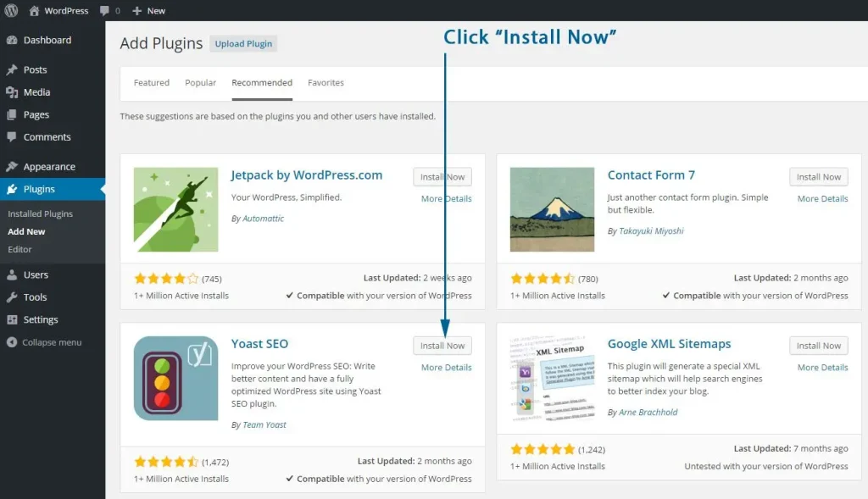868x499 pixels.
Task: Open Jetpack by WordPress.com title link
Action: [x=307, y=175]
